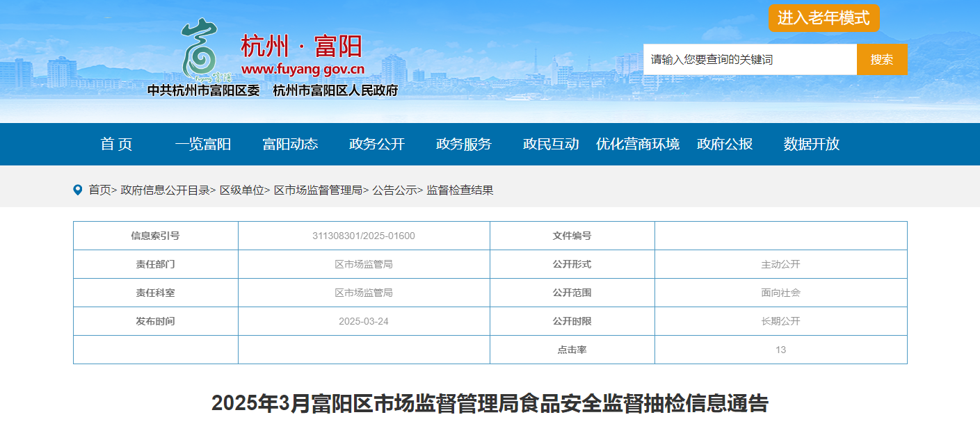Open the 政府公报 navigation item
This screenshot has height=424, width=980.
(725, 144)
